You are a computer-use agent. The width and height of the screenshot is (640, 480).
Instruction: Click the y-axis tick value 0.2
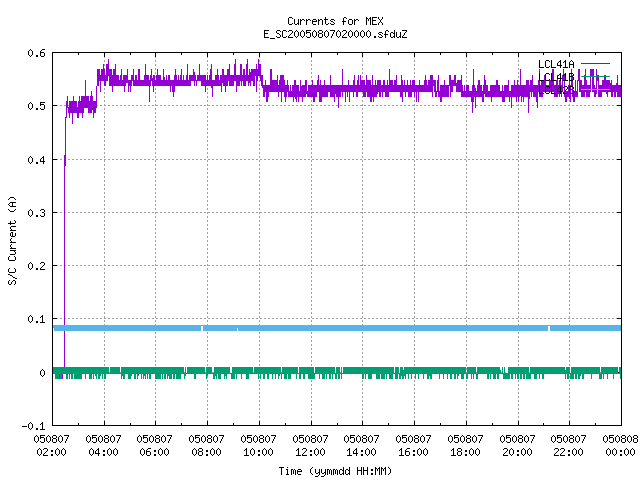point(36,266)
